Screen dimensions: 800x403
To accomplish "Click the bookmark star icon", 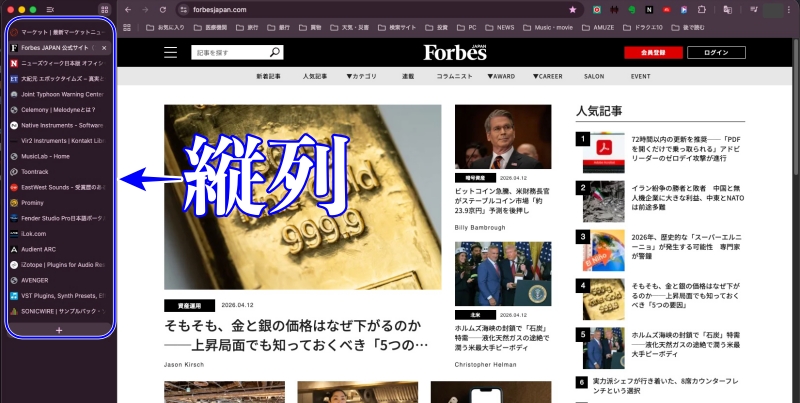I will (572, 9).
